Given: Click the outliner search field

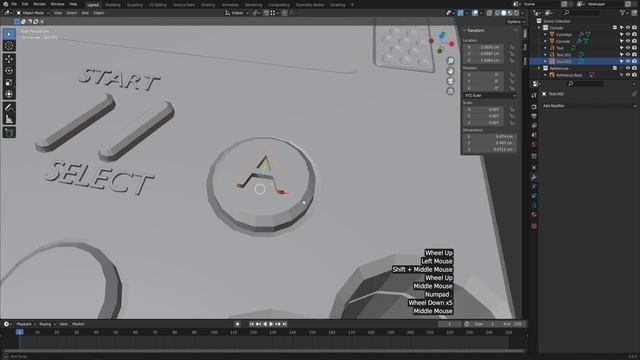Looking at the screenshot, I should tap(581, 13).
